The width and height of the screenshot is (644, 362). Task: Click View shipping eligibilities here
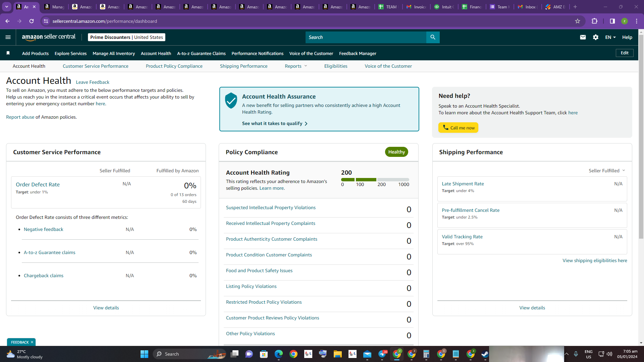click(595, 260)
